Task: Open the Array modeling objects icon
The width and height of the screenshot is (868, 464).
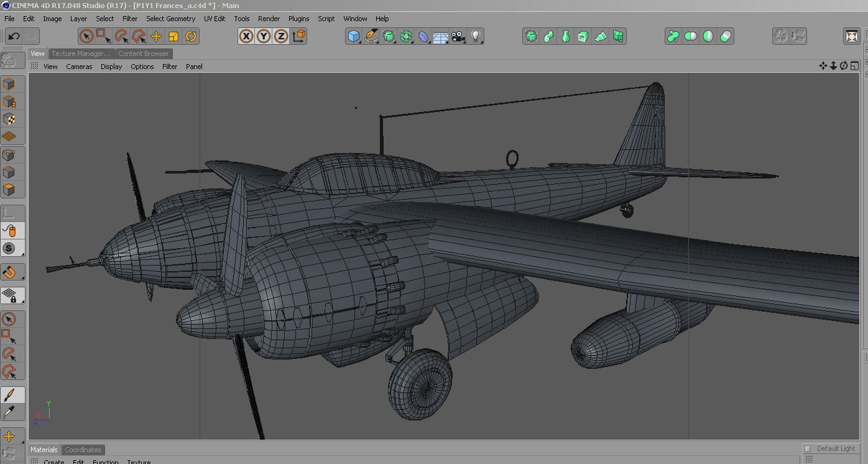Action: (406, 36)
